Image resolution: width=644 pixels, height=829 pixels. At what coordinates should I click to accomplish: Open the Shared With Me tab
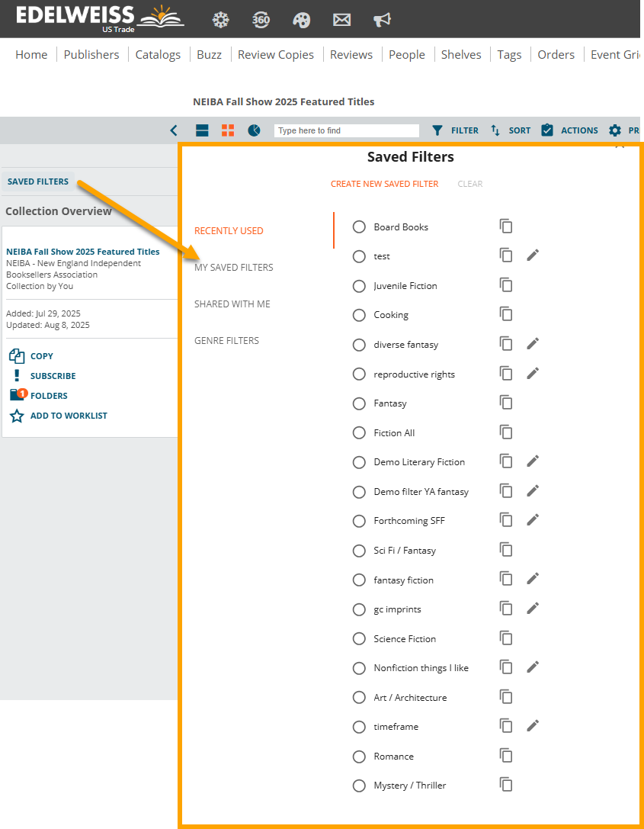pos(232,304)
